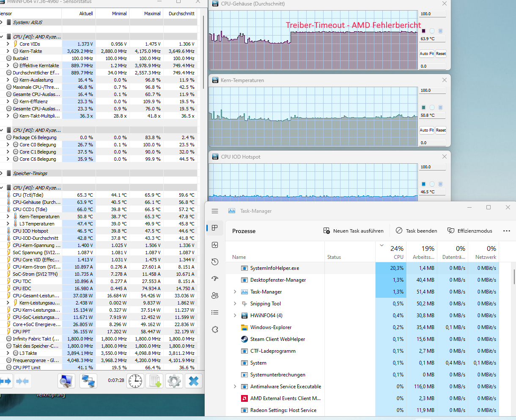Viewport: 516px width, 420px height.
Task: Click the Task beenden button
Action: click(417, 231)
